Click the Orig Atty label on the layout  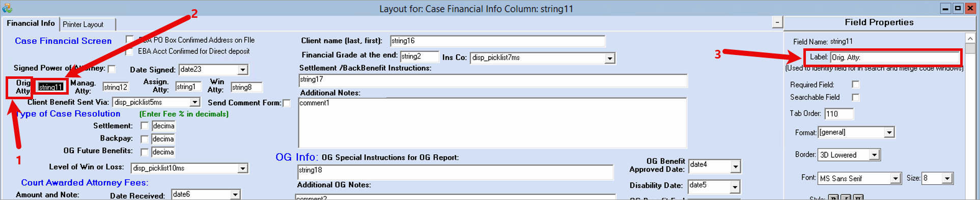click(23, 87)
